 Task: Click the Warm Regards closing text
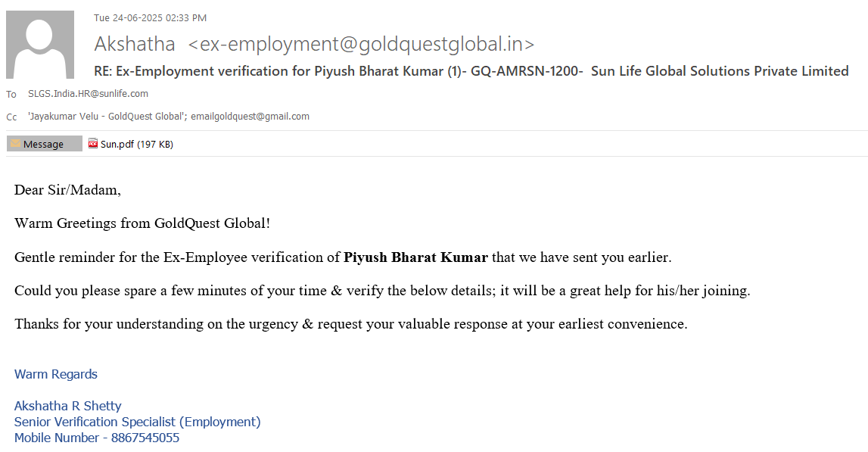[x=56, y=374]
